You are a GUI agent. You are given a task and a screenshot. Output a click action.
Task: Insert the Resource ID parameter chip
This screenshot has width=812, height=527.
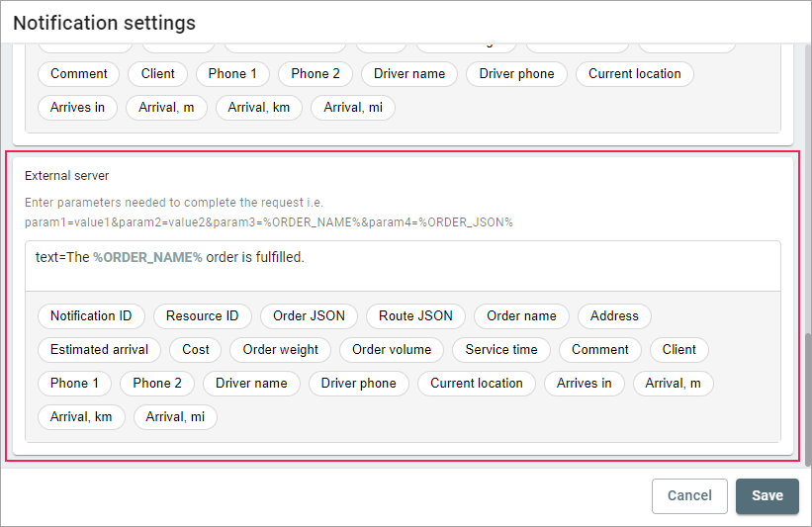(202, 316)
